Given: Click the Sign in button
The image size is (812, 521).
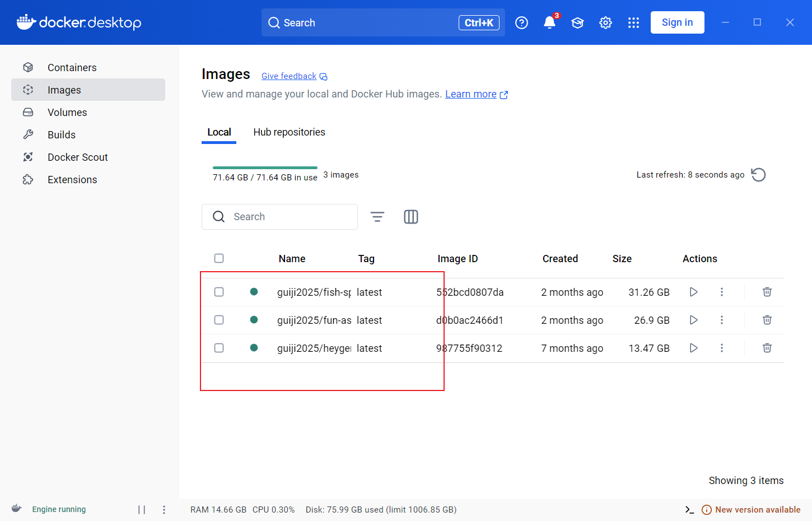Looking at the screenshot, I should click(677, 22).
